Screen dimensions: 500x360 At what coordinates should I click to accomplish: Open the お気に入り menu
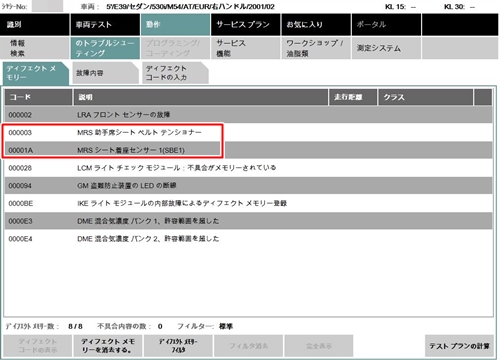pyautogui.click(x=316, y=25)
